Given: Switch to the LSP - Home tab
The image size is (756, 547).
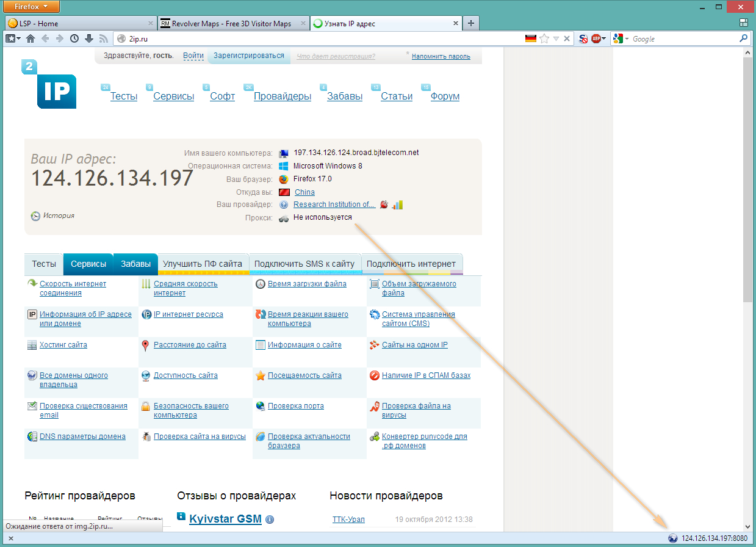Looking at the screenshot, I should point(81,24).
